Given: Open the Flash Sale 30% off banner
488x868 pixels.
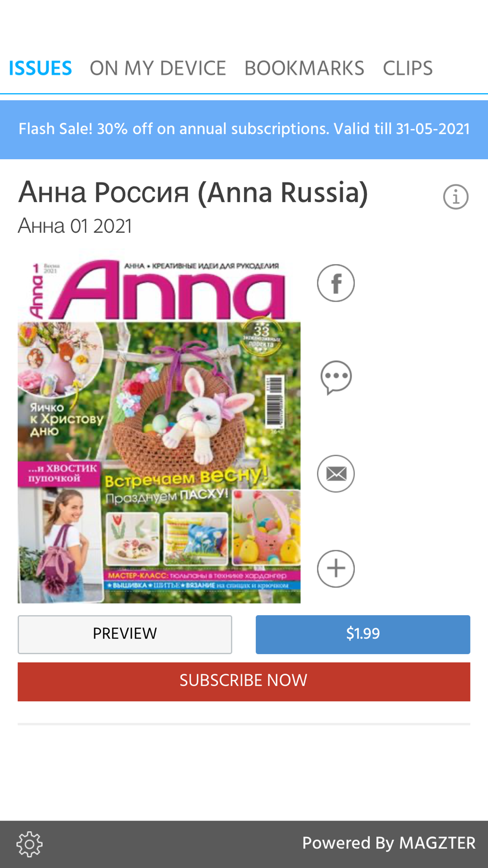Looking at the screenshot, I should point(244,129).
